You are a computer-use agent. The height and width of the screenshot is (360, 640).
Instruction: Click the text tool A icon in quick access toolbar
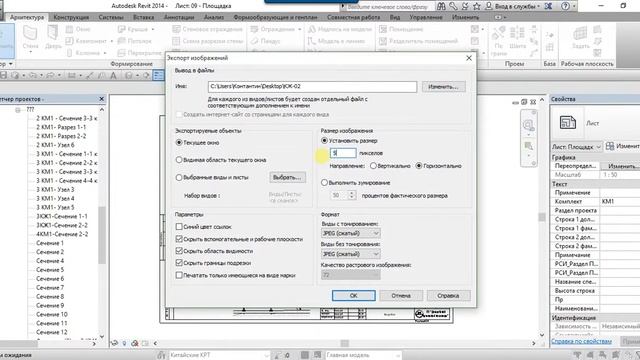tap(113, 76)
